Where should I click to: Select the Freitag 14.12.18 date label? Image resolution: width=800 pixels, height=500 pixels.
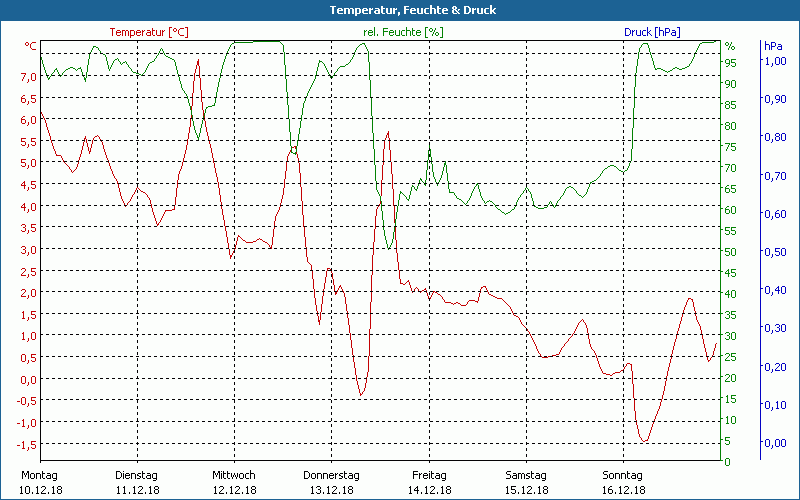(428, 482)
